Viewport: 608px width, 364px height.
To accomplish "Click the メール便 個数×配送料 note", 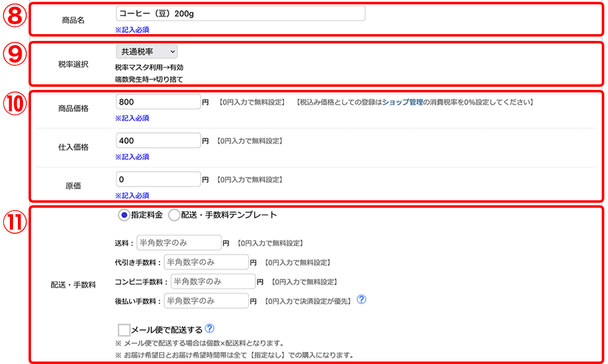I will (x=200, y=344).
